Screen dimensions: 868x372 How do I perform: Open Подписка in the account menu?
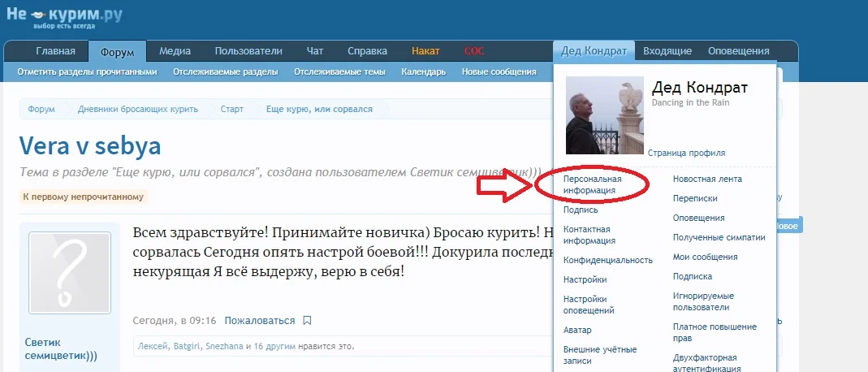pos(693,276)
